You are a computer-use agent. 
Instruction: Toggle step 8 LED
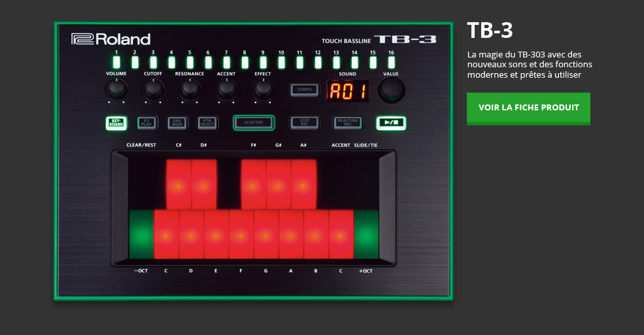pos(245,62)
